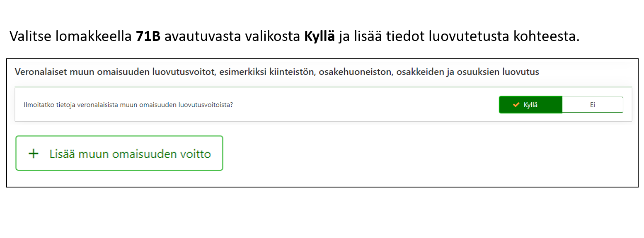The image size is (644, 238).
Task: Click the word lomakkeella in the instruction
Action: [93, 36]
